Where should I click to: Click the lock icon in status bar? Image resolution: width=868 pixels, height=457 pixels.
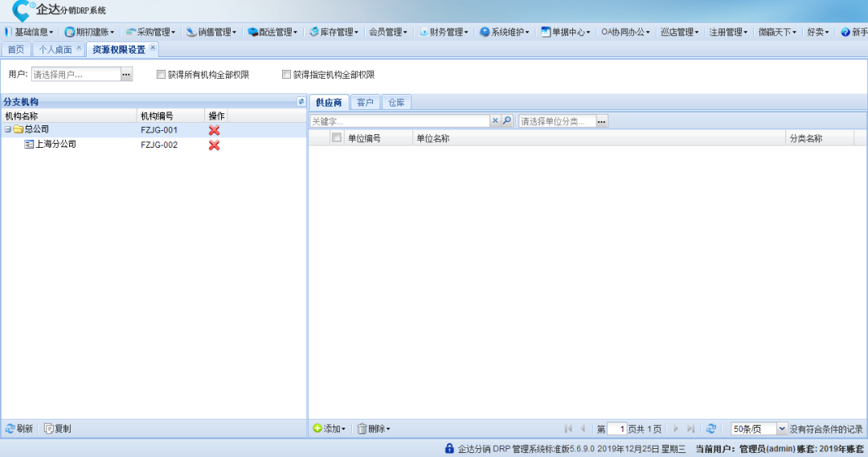click(x=449, y=449)
